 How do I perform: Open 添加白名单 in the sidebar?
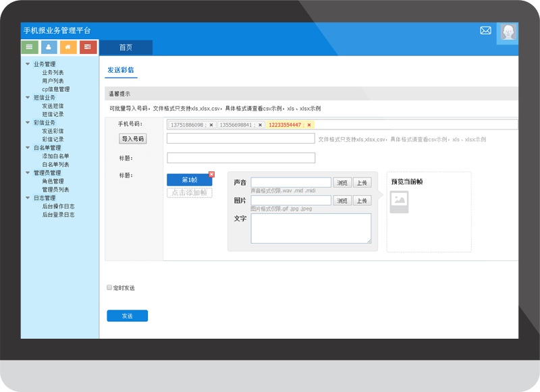click(55, 156)
